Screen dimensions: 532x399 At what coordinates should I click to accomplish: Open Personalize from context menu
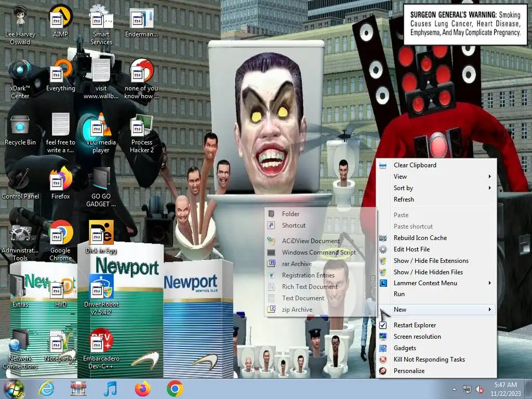[436, 371]
